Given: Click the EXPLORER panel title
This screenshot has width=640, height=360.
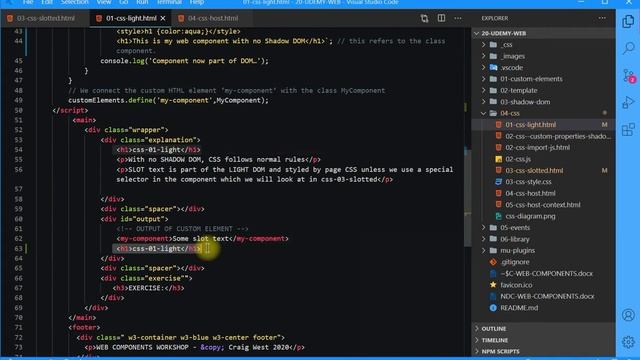Looking at the screenshot, I should pos(495,18).
